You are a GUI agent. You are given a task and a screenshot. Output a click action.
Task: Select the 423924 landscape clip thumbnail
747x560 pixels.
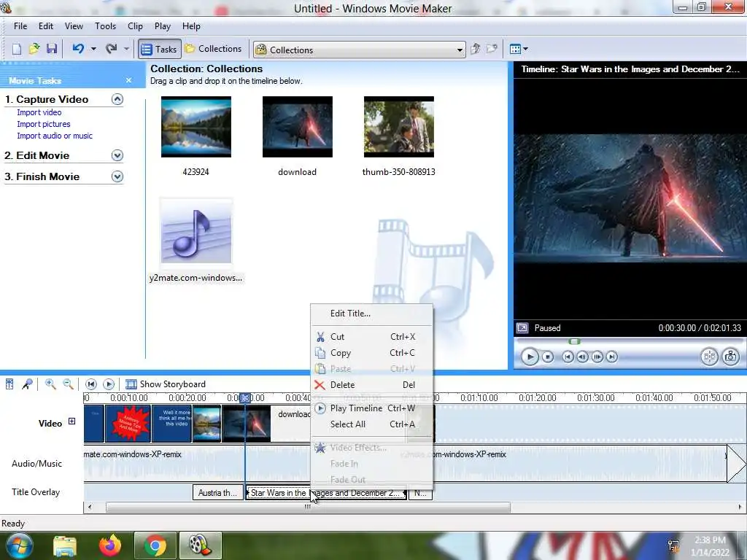[x=196, y=127]
